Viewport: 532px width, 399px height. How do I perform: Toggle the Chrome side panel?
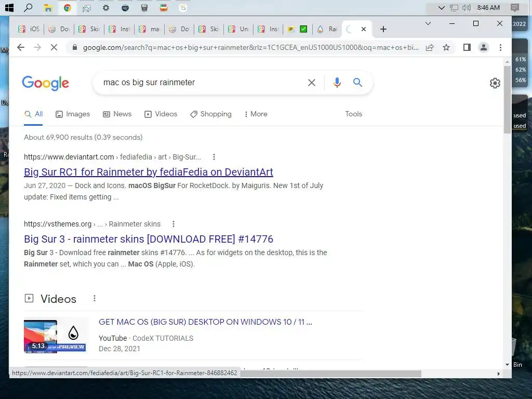467,47
